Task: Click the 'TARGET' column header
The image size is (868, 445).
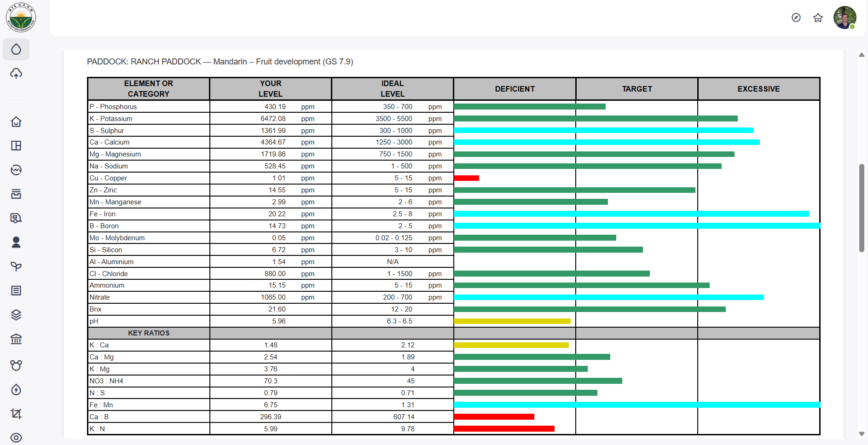Action: click(x=637, y=89)
